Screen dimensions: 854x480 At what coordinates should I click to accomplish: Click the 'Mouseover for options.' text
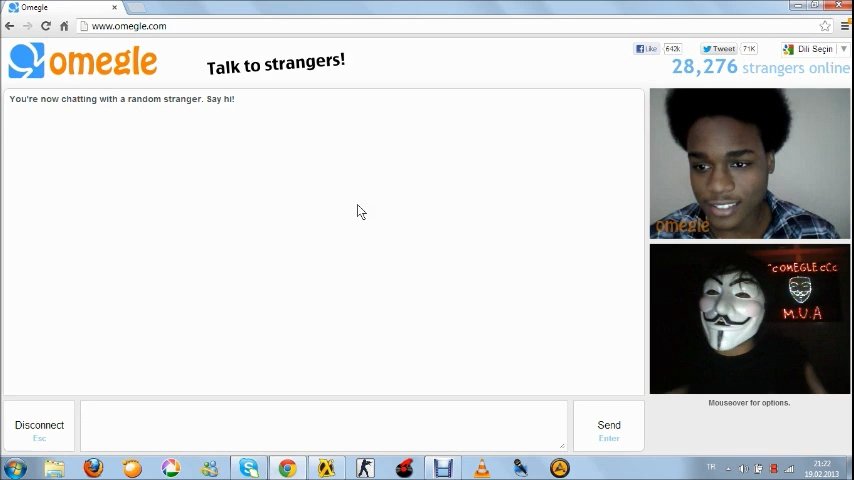tap(749, 403)
